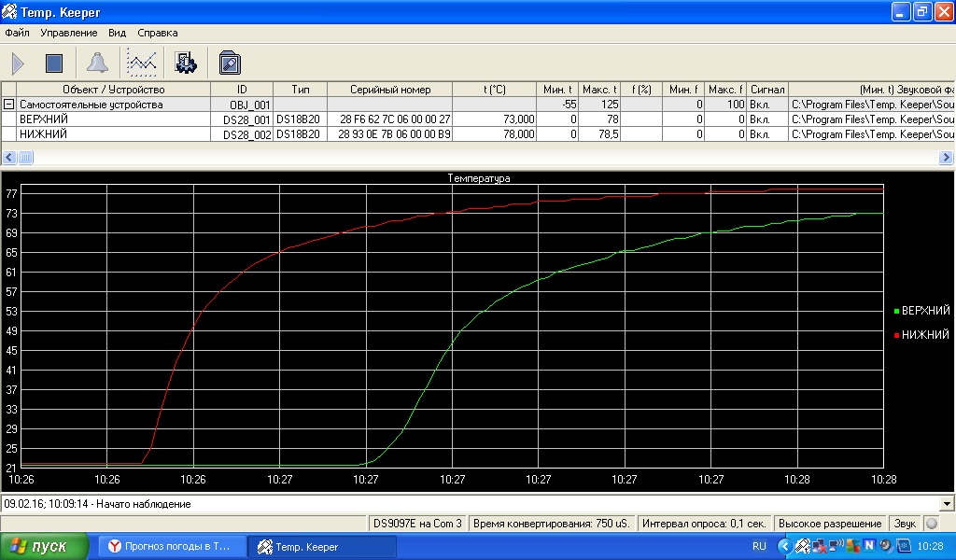The width and height of the screenshot is (956, 560).
Task: Stop monitoring with the square button
Action: 54,63
